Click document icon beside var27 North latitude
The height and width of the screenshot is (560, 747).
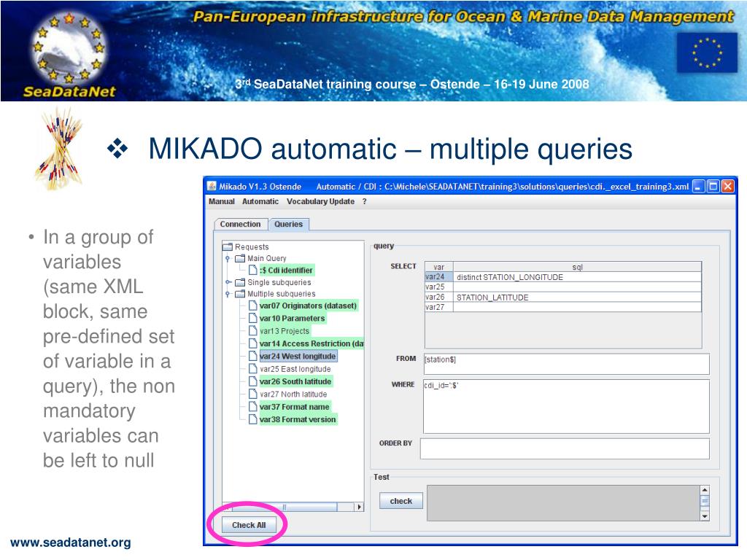253,394
